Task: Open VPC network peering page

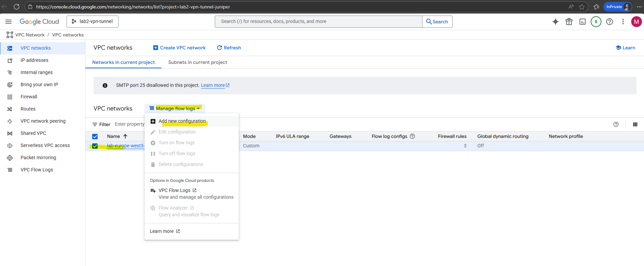Action: point(43,121)
